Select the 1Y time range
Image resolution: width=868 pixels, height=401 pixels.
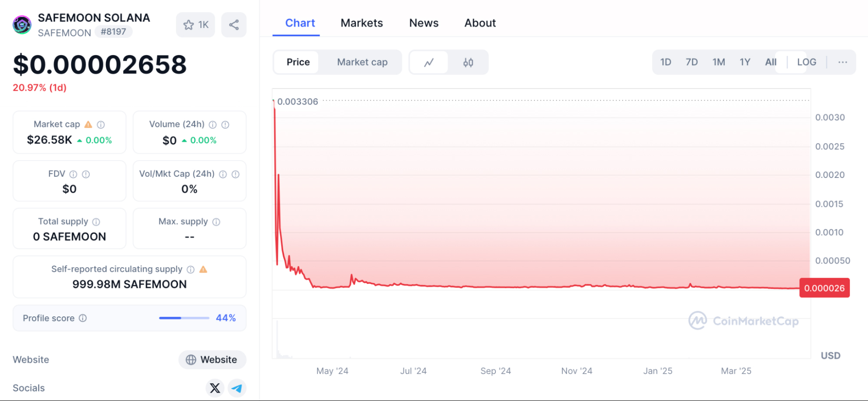745,62
